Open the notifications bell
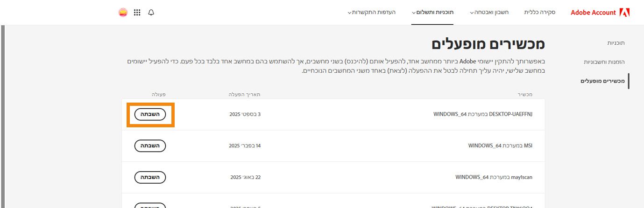 coord(151,13)
